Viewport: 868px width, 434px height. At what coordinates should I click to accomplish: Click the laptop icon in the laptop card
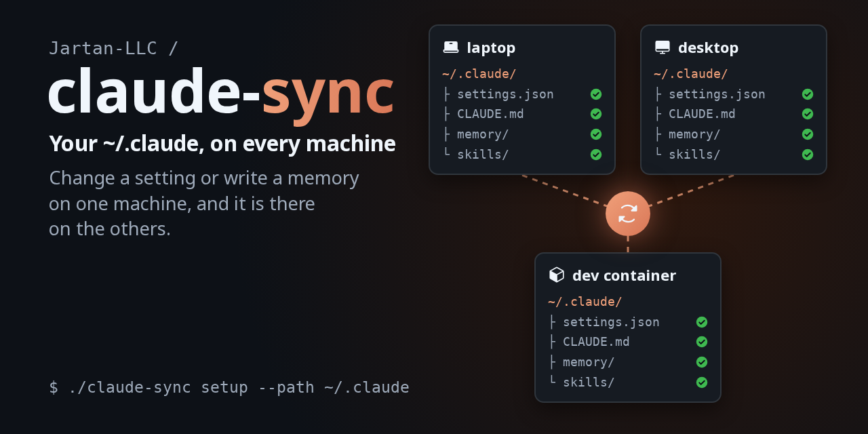click(451, 47)
